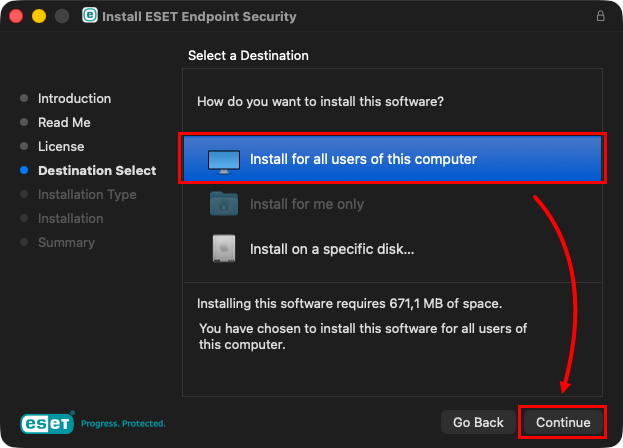The width and height of the screenshot is (623, 448).
Task: Click the padlock icon in title bar
Action: (600, 17)
